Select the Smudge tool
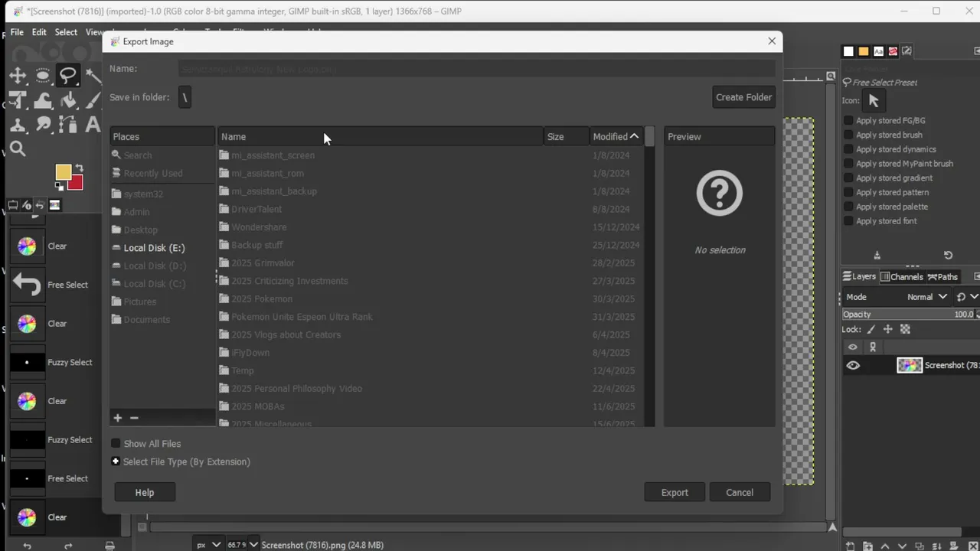Image resolution: width=980 pixels, height=551 pixels. (x=43, y=124)
